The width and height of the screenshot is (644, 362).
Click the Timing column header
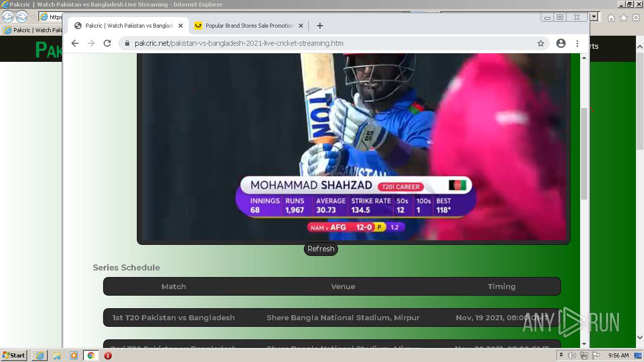tap(502, 287)
